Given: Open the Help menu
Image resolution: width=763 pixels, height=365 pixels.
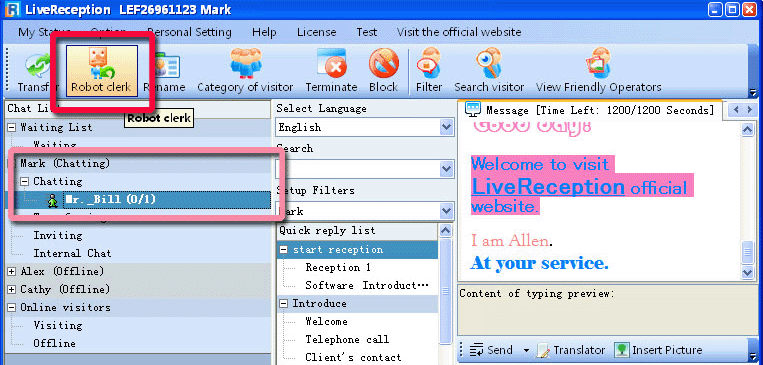Looking at the screenshot, I should tap(264, 33).
